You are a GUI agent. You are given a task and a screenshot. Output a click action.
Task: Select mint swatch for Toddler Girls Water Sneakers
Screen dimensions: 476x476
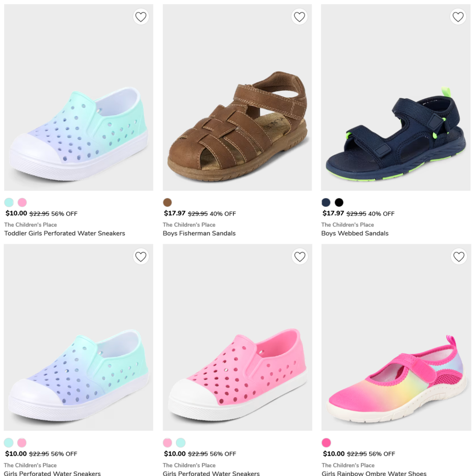9,202
